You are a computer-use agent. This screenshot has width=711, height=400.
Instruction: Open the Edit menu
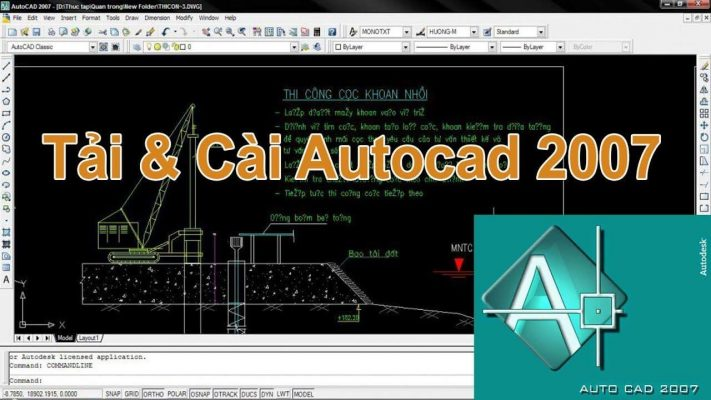pos(32,18)
